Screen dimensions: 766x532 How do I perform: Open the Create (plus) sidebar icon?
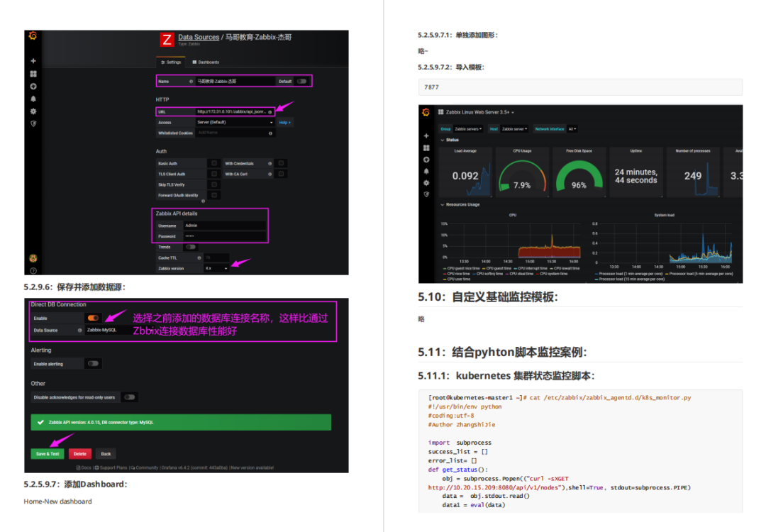(33, 61)
